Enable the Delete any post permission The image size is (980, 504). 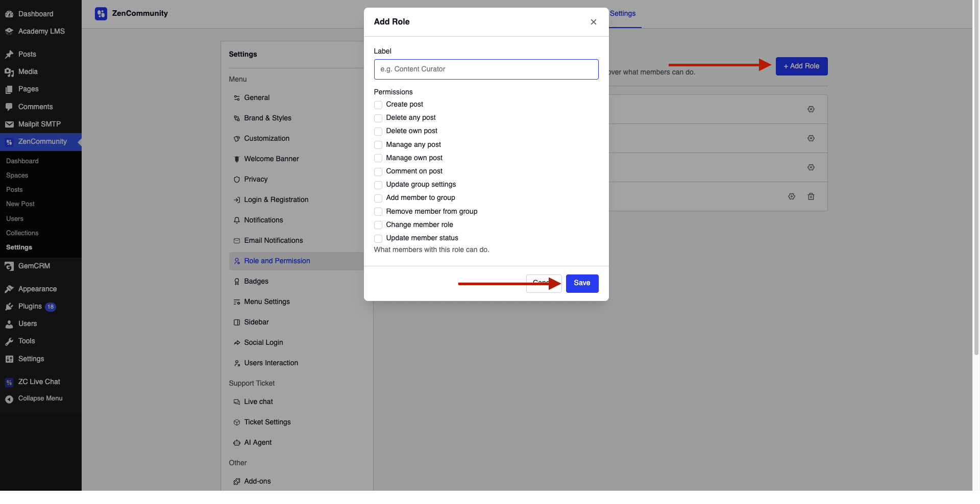(x=378, y=118)
